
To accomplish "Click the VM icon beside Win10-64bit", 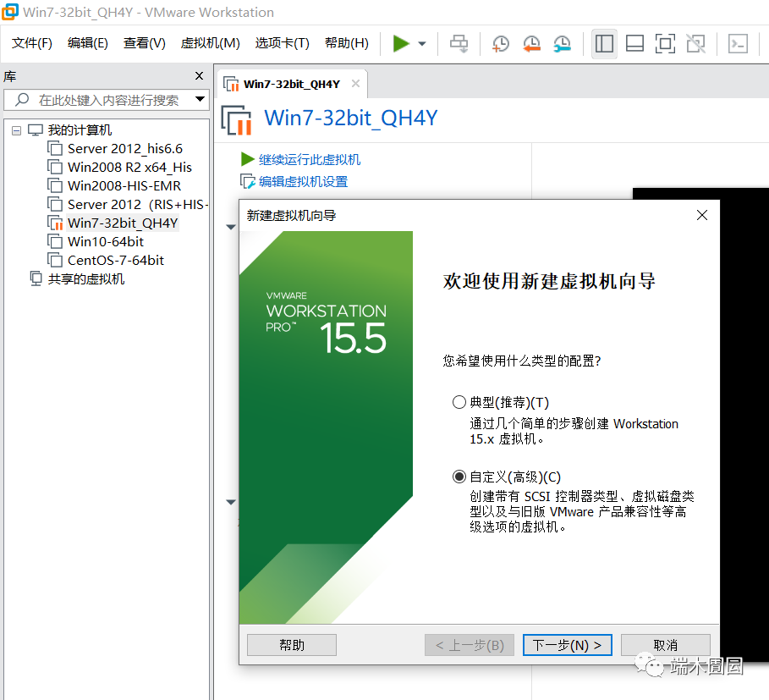I will 55,241.
